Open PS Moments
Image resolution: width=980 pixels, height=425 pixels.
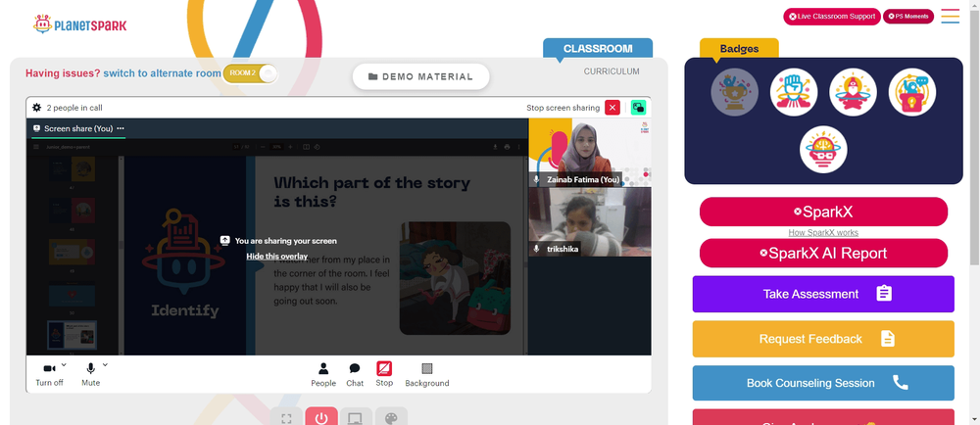point(908,17)
